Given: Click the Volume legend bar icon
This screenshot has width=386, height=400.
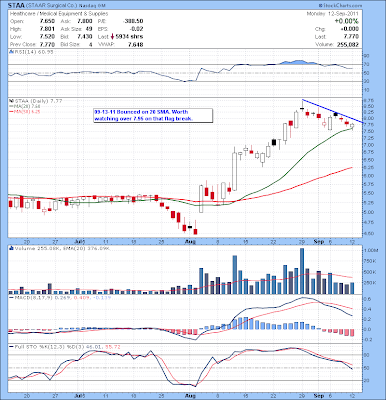Looking at the screenshot, I should (x=10, y=248).
